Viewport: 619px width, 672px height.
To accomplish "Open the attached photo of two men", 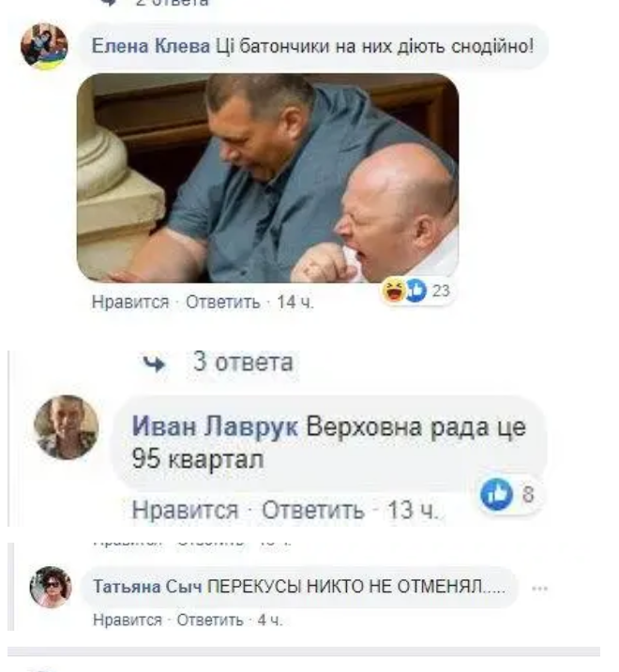I will point(267,178).
